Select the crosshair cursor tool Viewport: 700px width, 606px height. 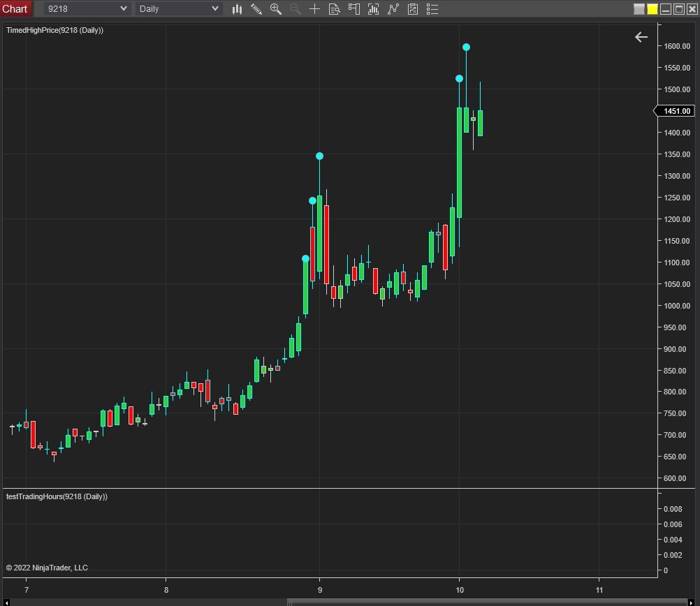click(x=315, y=9)
